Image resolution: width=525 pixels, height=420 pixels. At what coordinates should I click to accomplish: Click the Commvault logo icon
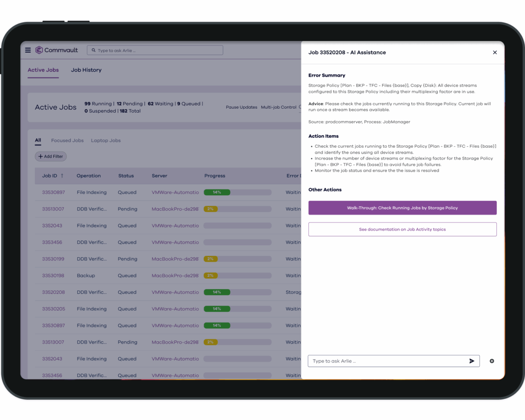pos(39,50)
